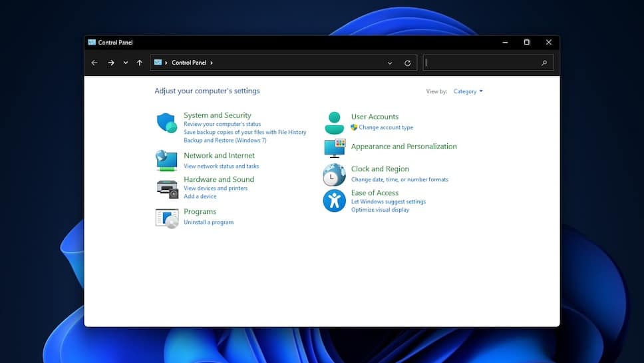Open the Programs disc icon

(x=166, y=218)
